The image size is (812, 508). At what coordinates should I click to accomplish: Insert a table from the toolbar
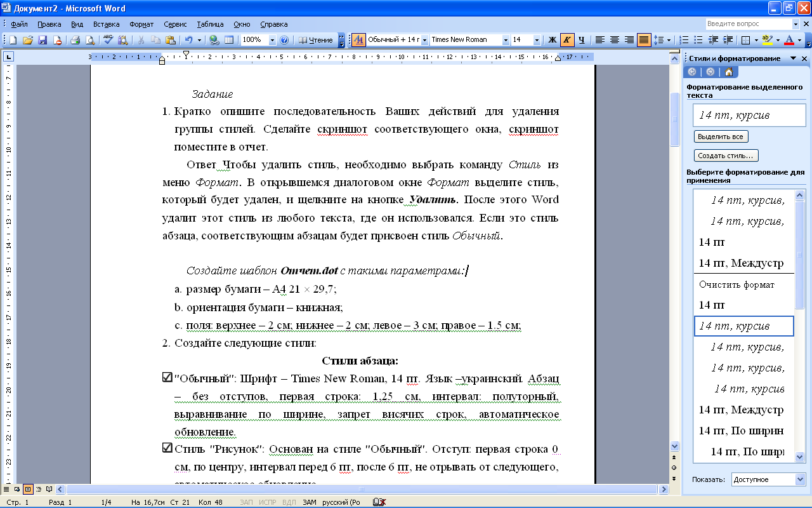229,40
